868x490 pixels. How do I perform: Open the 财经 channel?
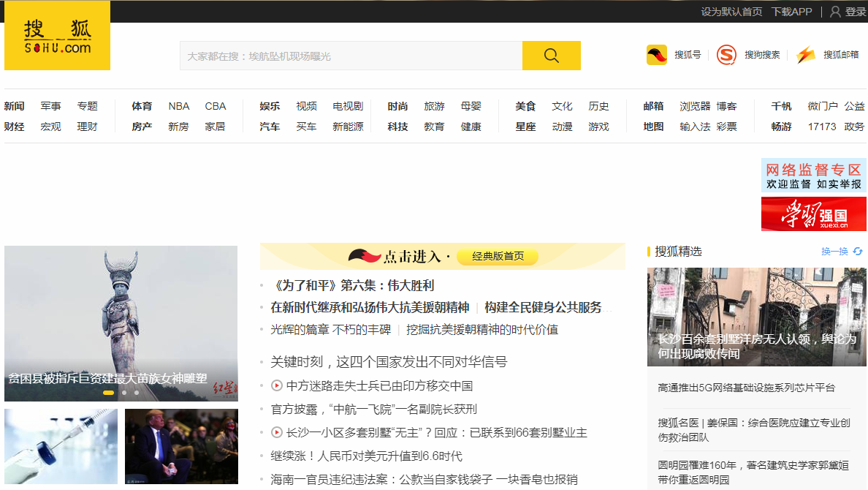tap(15, 127)
